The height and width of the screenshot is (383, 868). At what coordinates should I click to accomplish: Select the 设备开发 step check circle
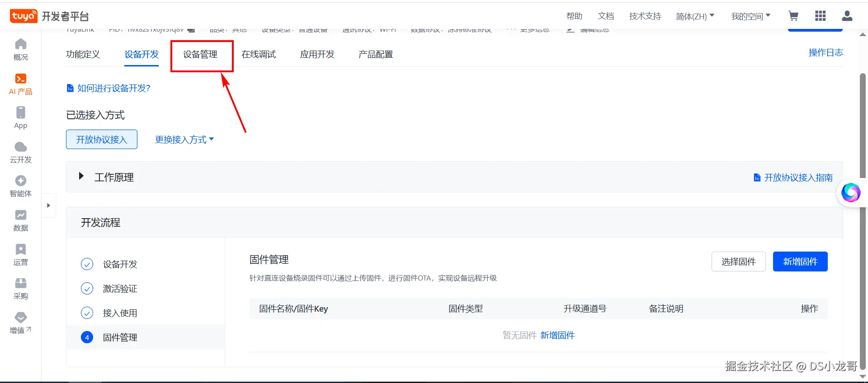(x=87, y=264)
